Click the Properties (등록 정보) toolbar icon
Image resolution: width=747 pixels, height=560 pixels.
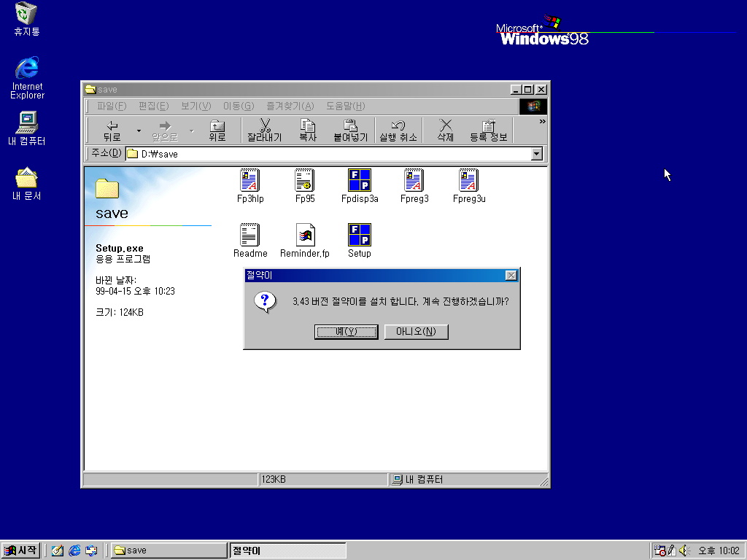[488, 131]
